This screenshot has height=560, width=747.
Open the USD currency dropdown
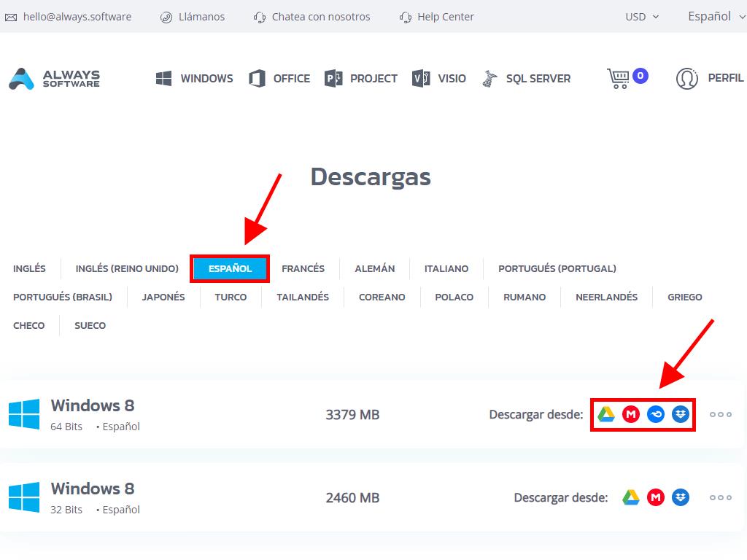click(x=642, y=17)
